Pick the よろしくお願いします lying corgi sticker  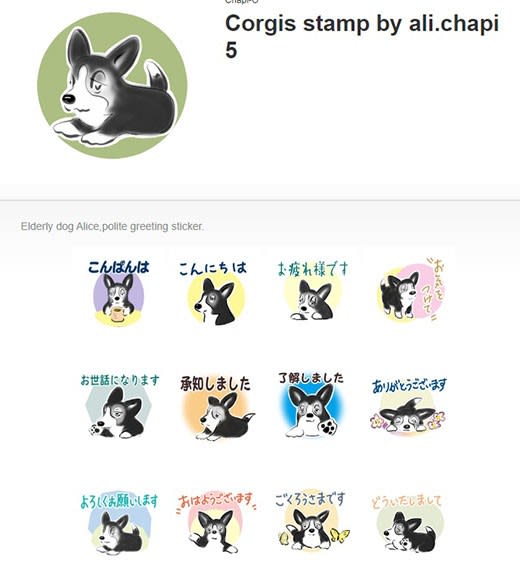119,523
